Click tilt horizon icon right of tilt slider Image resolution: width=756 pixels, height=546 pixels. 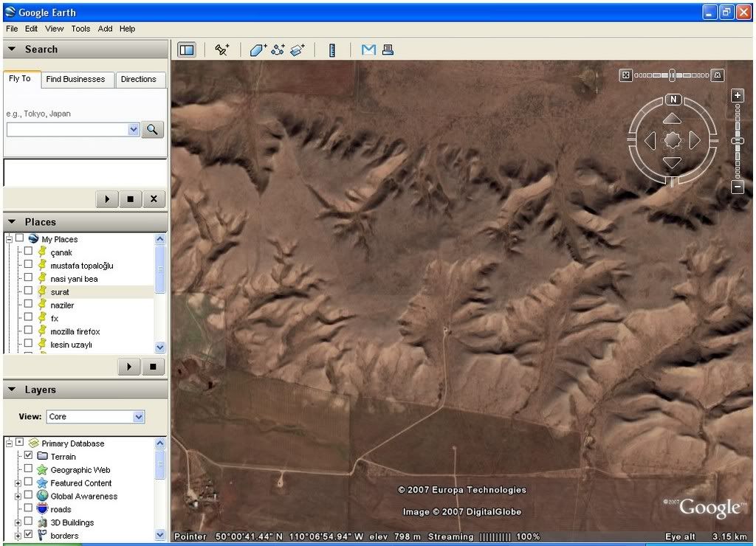click(x=718, y=75)
